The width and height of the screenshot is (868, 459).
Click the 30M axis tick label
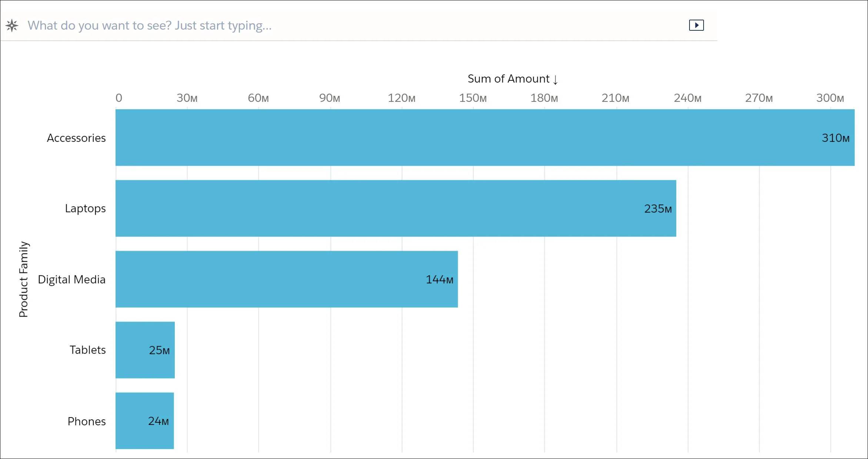pos(187,98)
